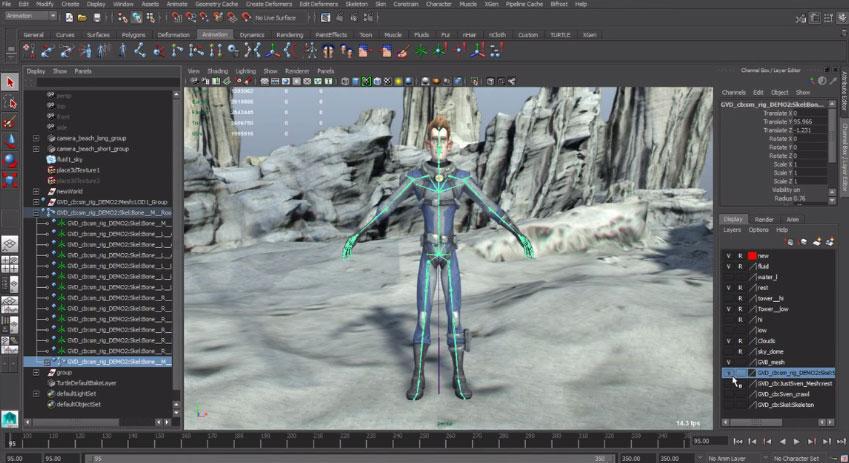Toggle visibility of the sky_dome layer
This screenshot has height=463, width=849.
728,351
